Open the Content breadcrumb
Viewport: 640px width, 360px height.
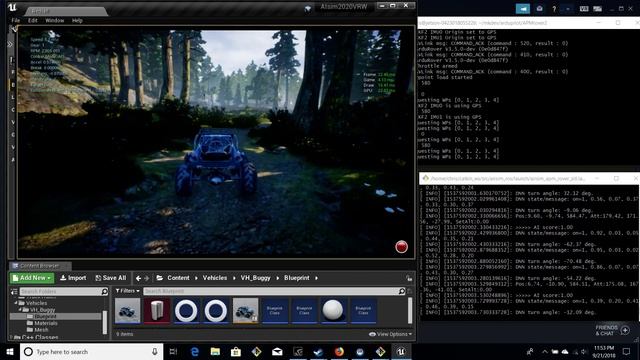pyautogui.click(x=178, y=278)
